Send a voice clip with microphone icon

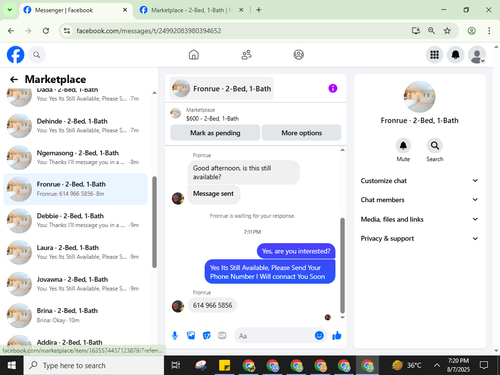(175, 336)
